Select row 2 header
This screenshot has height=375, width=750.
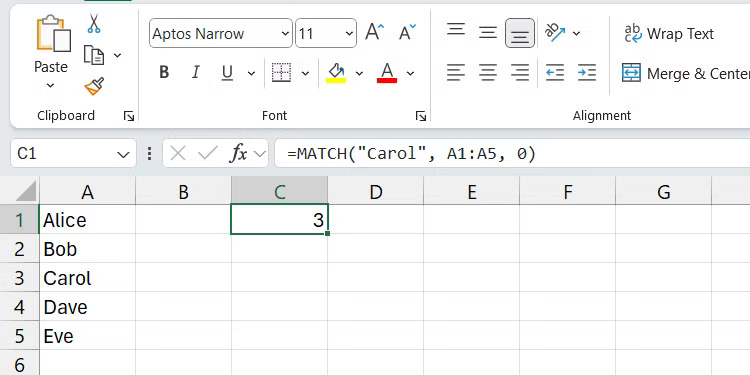pos(19,249)
